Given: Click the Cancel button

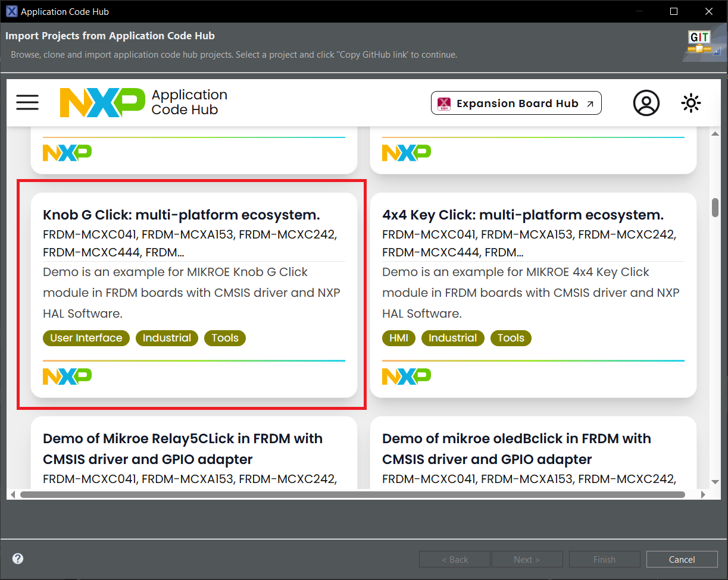Looking at the screenshot, I should point(682,559).
